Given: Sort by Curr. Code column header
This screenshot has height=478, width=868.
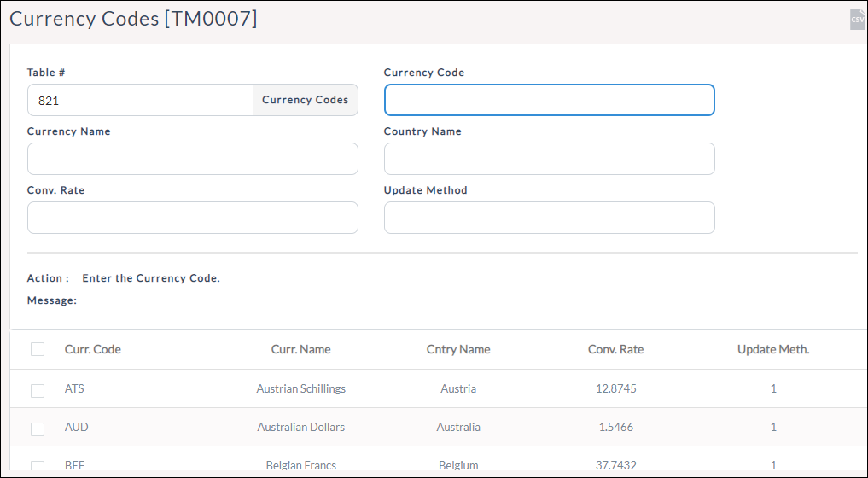Looking at the screenshot, I should (x=93, y=349).
